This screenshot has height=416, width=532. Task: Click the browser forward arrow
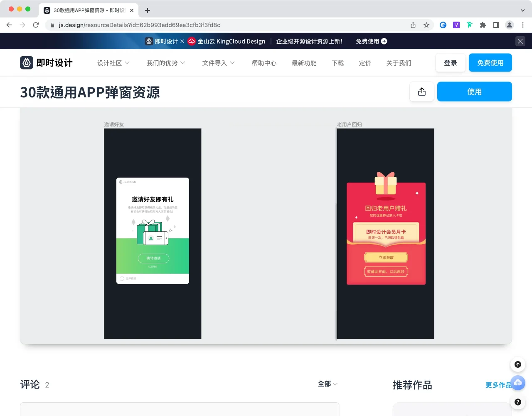(x=22, y=25)
